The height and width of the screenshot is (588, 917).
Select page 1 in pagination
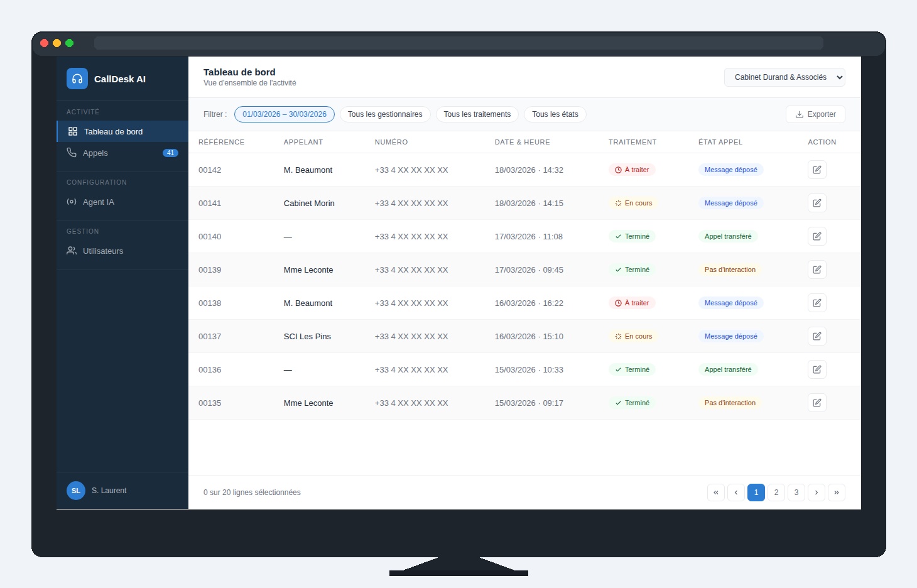[x=756, y=493]
